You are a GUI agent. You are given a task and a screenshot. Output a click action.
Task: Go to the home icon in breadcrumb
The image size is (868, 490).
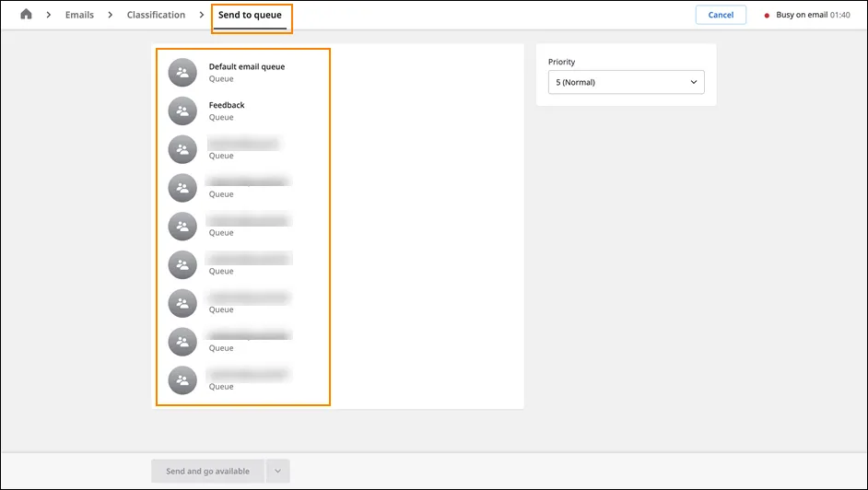[x=26, y=15]
